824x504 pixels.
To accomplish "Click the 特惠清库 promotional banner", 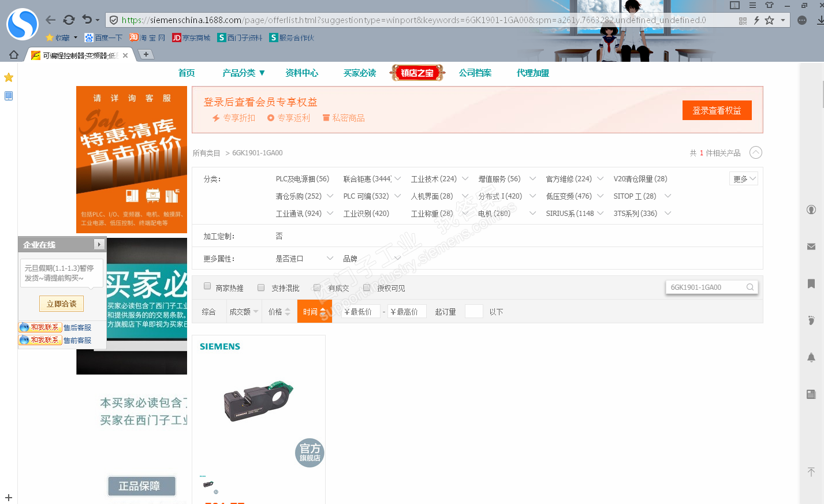I will tap(132, 160).
